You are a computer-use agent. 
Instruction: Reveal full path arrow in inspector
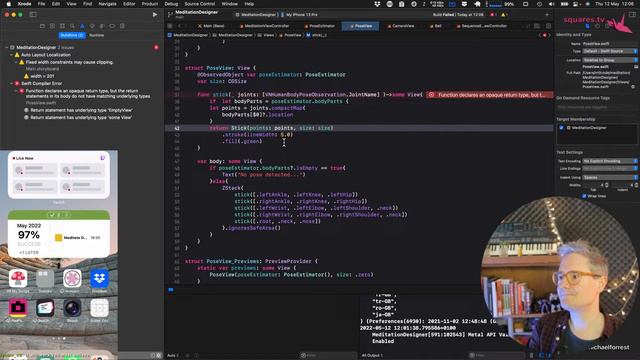click(x=633, y=87)
